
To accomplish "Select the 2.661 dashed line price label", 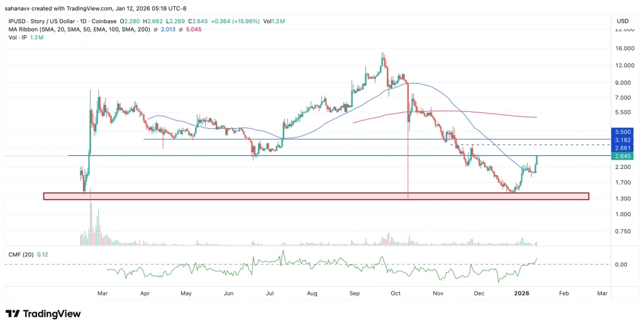I will [x=623, y=148].
